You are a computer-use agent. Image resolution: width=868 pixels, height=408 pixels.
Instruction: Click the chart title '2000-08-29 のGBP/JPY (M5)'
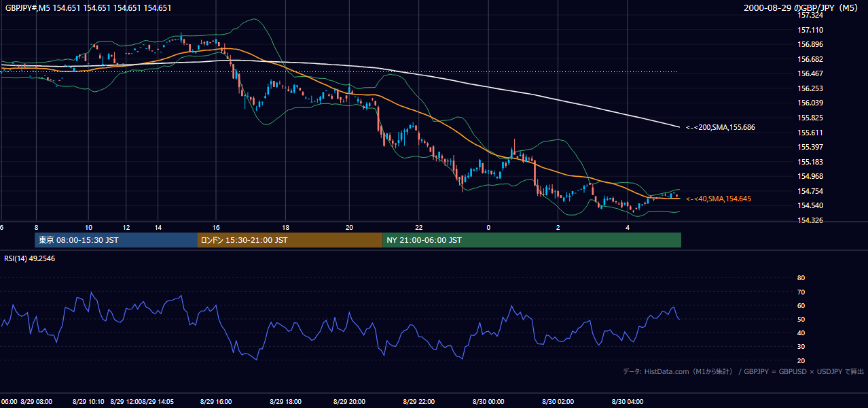(x=802, y=8)
